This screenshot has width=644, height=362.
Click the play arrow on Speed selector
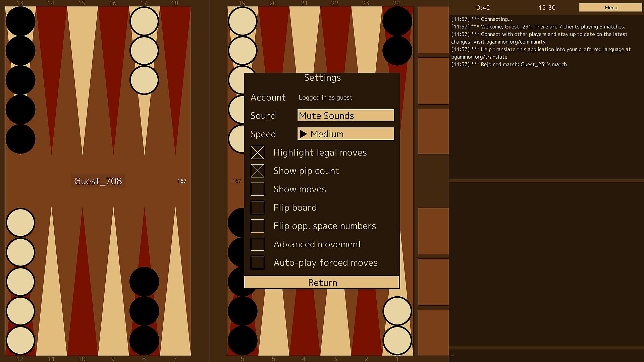(304, 134)
